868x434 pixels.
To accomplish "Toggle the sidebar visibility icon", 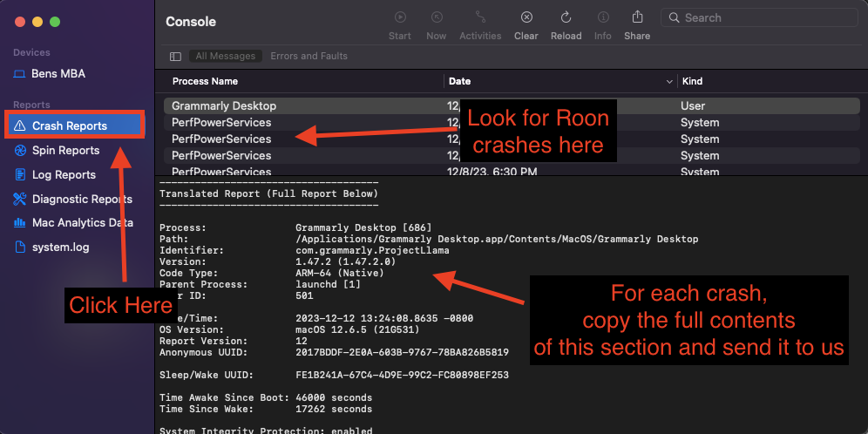I will coord(175,57).
